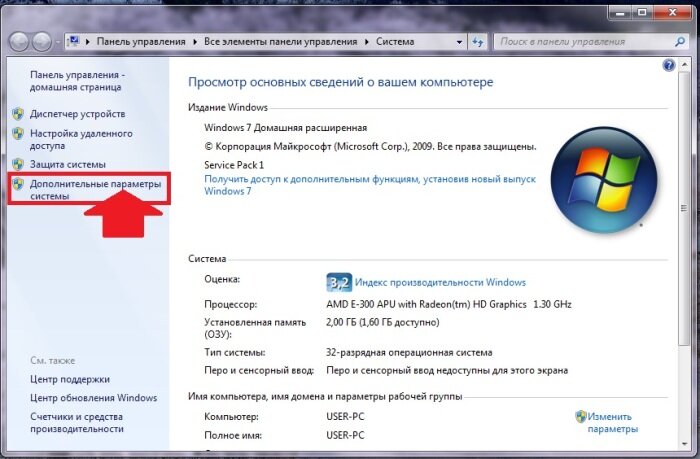This screenshot has height=459, width=700.
Task: Click the Back navigation arrow button
Action: (19, 42)
